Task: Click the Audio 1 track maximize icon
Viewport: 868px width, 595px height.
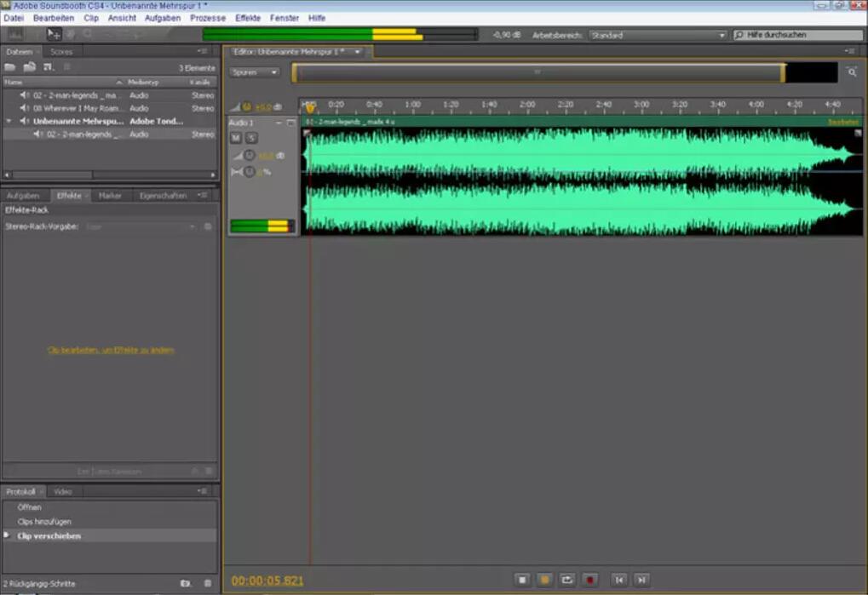Action: pyautogui.click(x=290, y=123)
